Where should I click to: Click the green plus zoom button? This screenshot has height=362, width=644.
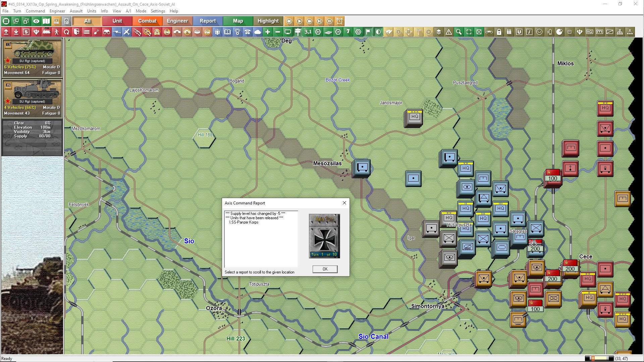tap(268, 32)
